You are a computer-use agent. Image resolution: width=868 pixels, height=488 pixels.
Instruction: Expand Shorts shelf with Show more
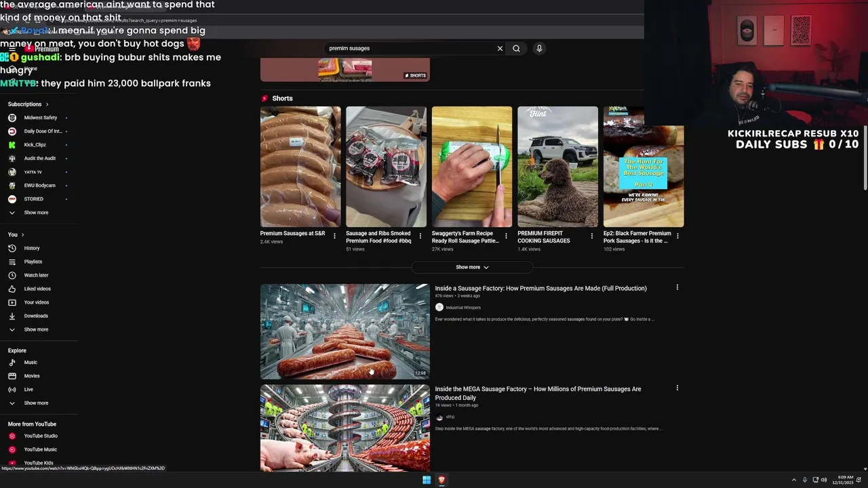pos(472,267)
